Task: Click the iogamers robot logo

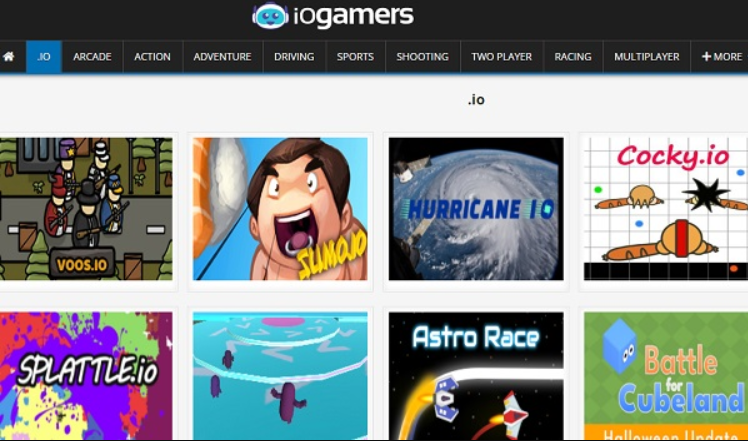Action: (x=270, y=16)
